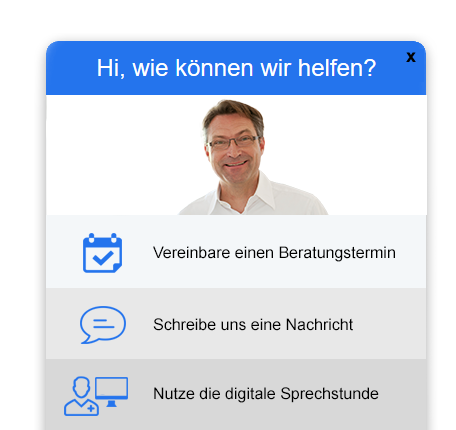
Task: Click the speech bubble message icon
Action: point(103,325)
